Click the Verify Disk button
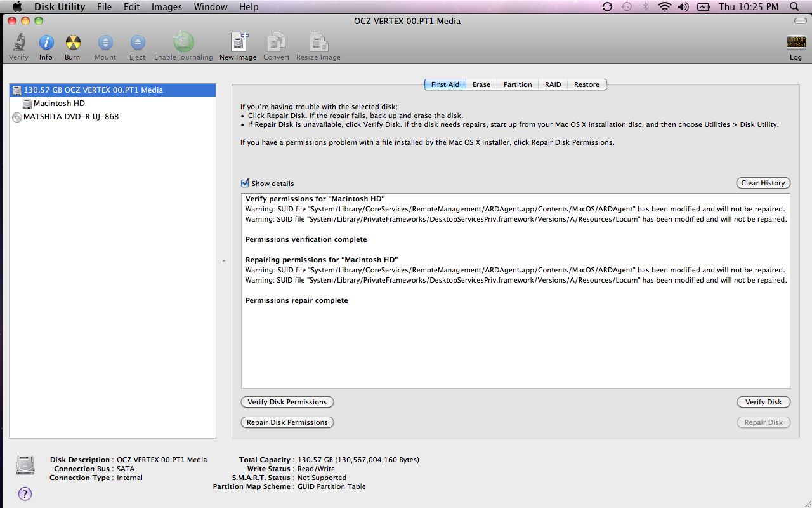The width and height of the screenshot is (812, 508). click(x=763, y=402)
